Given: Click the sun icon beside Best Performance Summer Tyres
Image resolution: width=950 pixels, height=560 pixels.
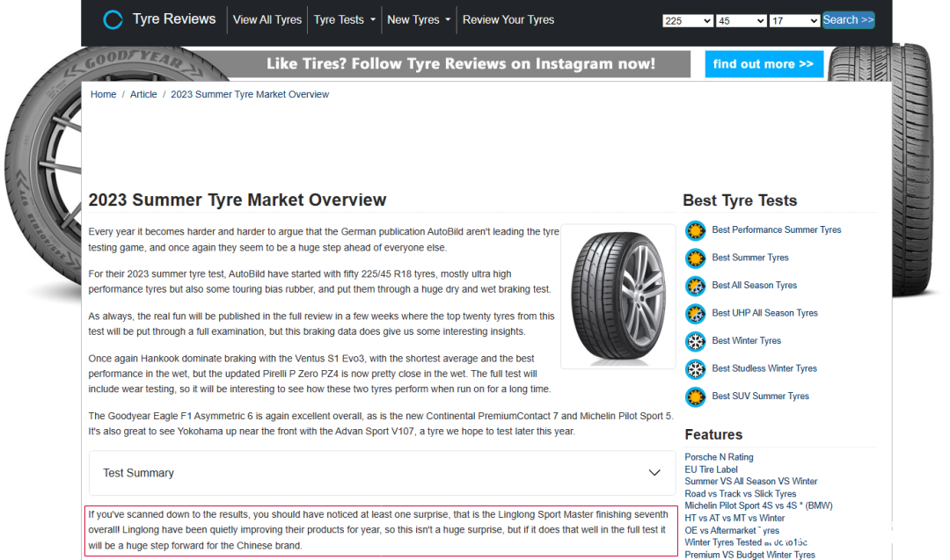Looking at the screenshot, I should tap(696, 230).
